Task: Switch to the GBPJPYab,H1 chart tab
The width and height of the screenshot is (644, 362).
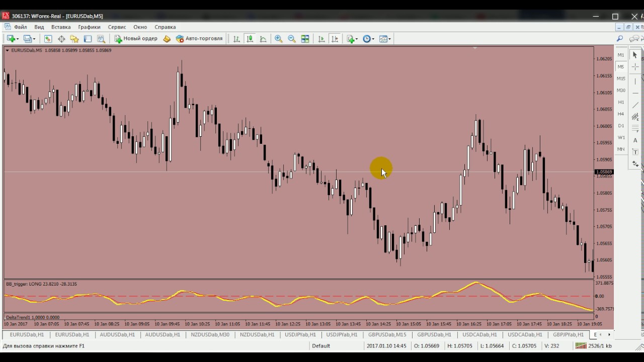Action: coord(568,334)
